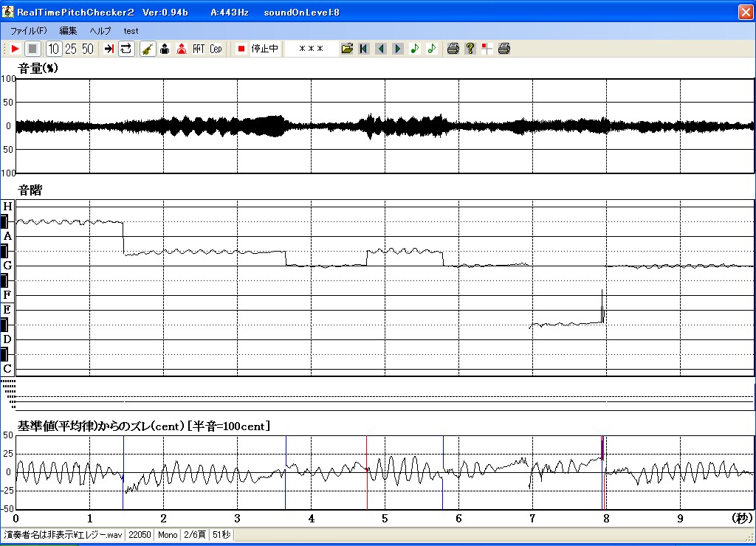Click the C note key label

pos(7,369)
